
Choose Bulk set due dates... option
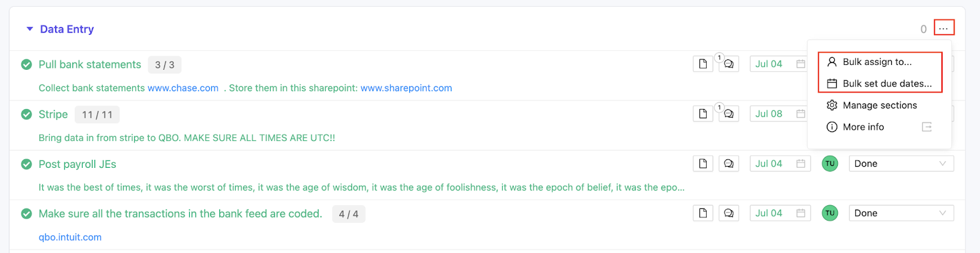[887, 83]
